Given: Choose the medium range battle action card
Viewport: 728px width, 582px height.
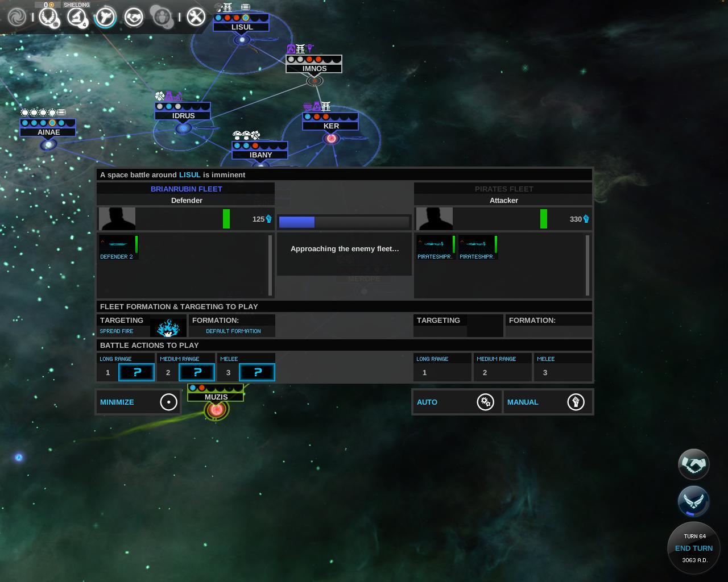Looking at the screenshot, I should (x=197, y=372).
